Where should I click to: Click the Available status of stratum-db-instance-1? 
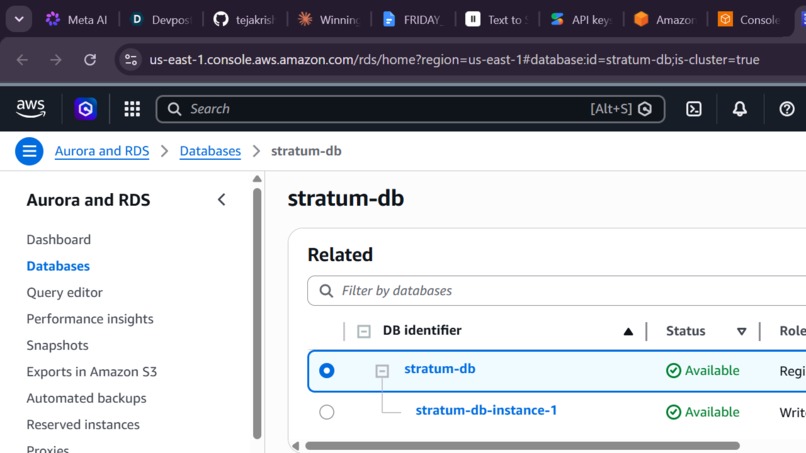click(x=703, y=412)
